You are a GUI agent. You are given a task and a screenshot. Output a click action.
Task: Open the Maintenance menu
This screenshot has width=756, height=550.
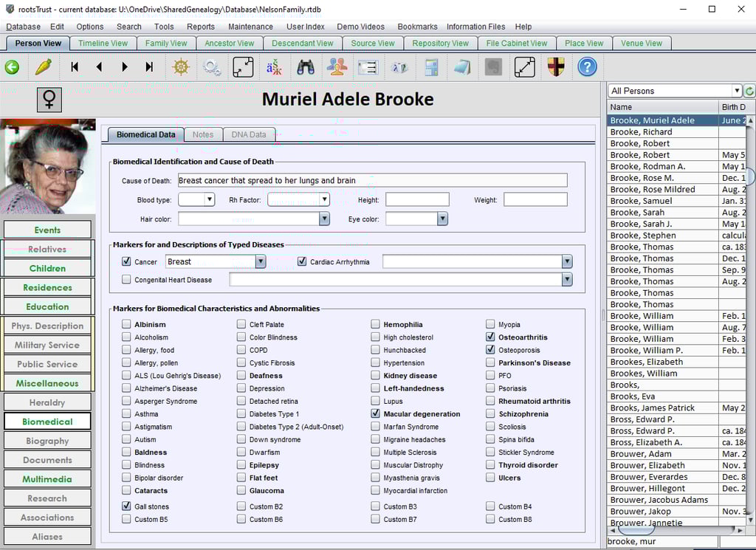[x=250, y=27]
